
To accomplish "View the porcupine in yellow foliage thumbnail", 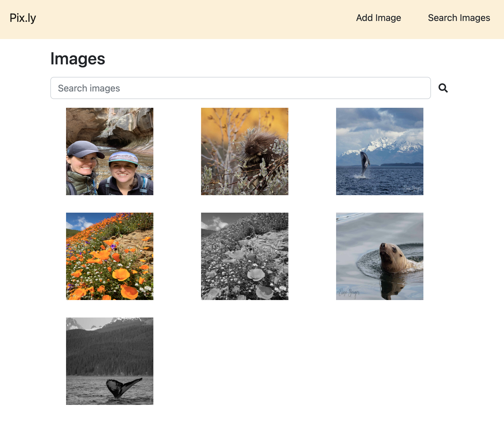I will 244,151.
